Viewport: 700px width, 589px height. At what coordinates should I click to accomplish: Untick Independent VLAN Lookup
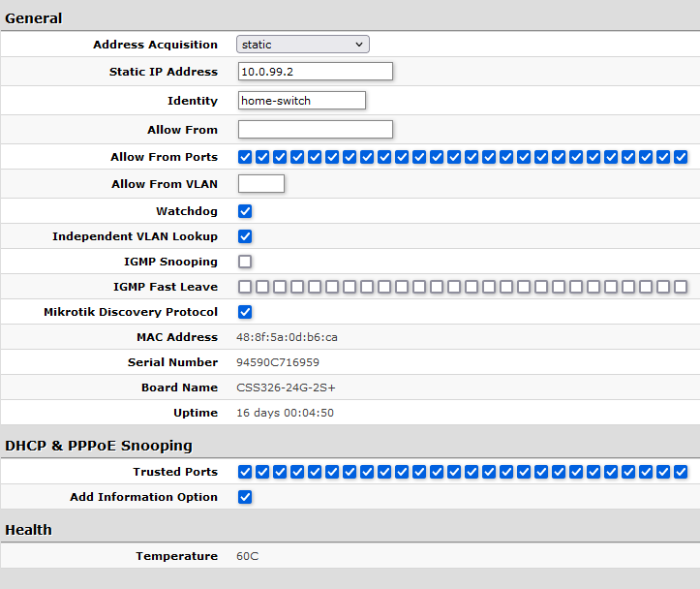(x=245, y=236)
